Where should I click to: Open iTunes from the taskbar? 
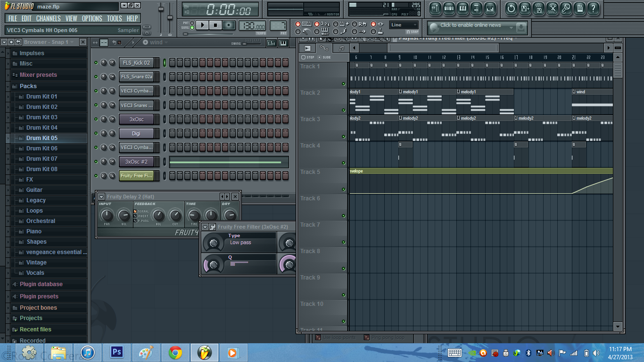(x=88, y=352)
